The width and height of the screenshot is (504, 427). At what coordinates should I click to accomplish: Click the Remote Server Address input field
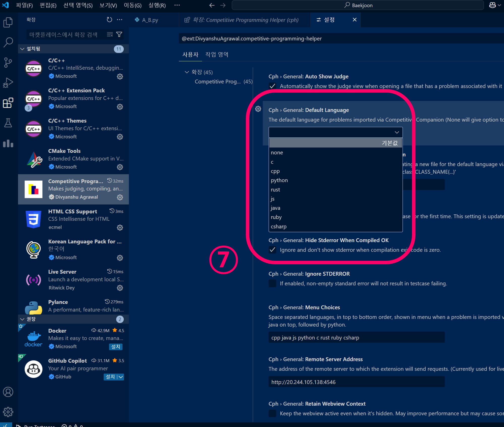(356, 382)
